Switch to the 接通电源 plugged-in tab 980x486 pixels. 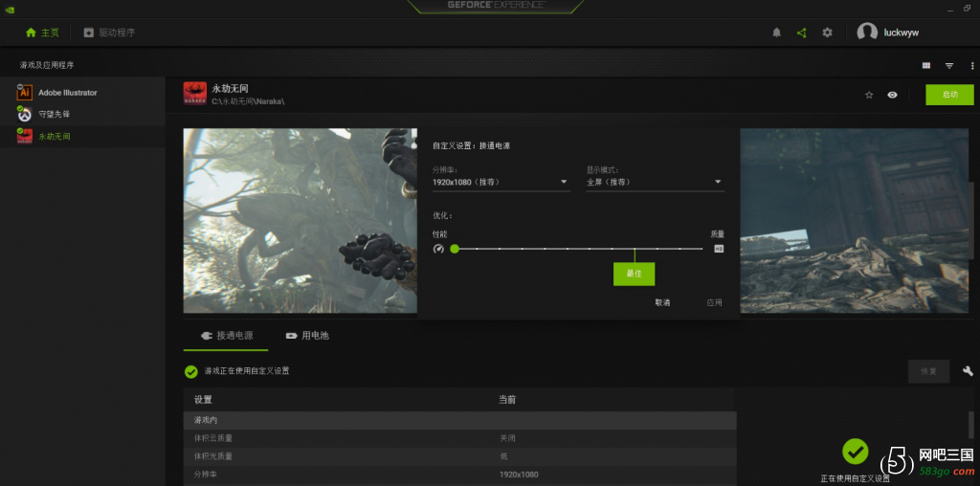click(x=226, y=336)
